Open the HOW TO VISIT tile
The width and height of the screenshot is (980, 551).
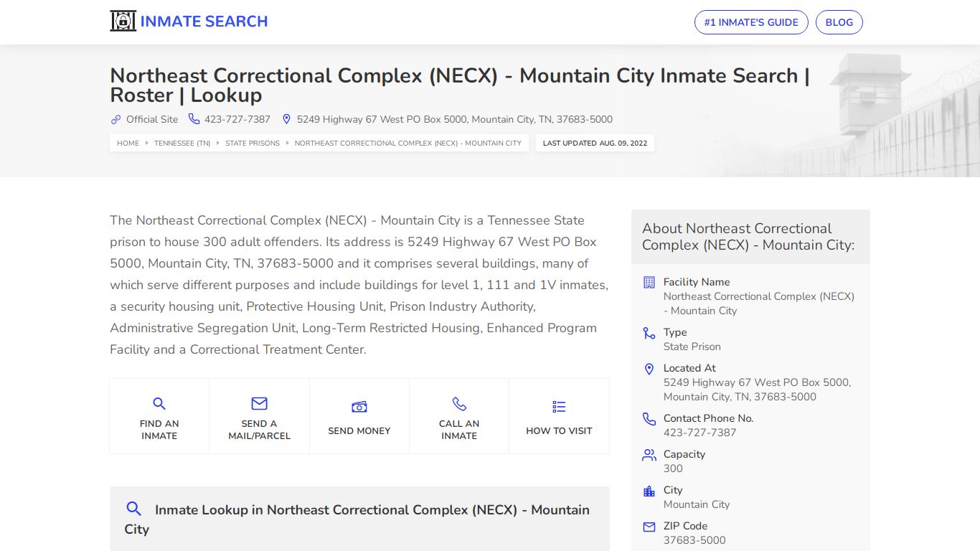559,416
